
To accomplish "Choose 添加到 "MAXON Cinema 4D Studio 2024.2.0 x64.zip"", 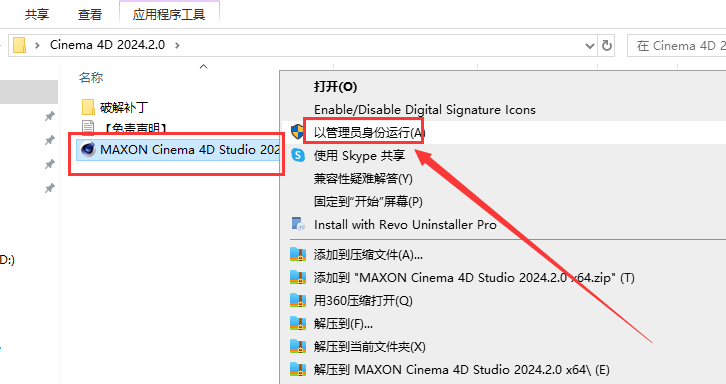I will point(474,278).
